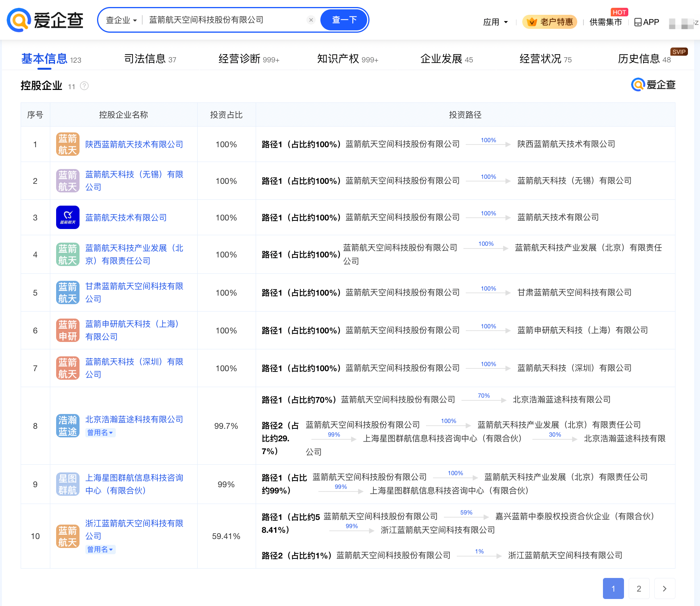The image size is (700, 606).
Task: Go to page 2 of the results
Action: pos(639,589)
